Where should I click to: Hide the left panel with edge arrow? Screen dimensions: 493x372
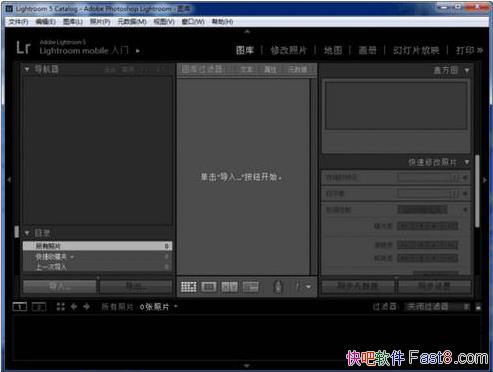click(9, 180)
